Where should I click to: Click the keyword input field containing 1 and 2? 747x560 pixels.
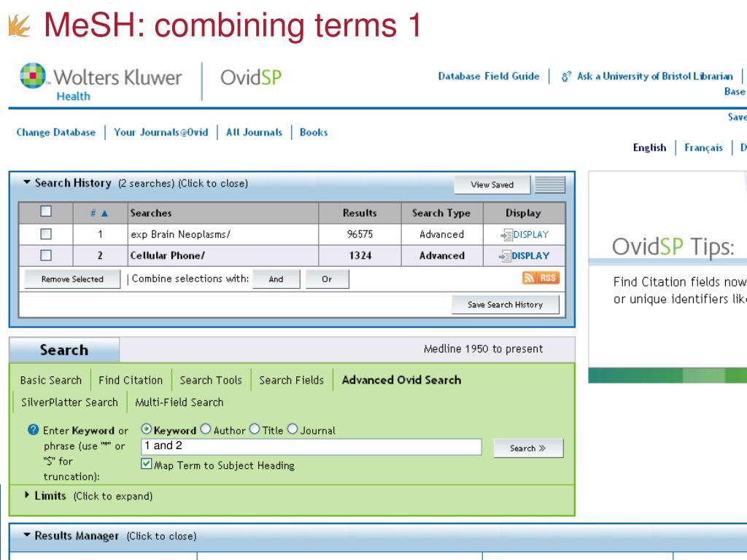(311, 447)
